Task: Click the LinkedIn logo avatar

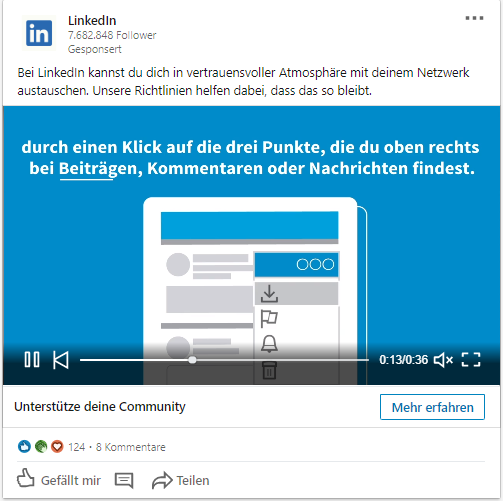Action: click(x=39, y=33)
